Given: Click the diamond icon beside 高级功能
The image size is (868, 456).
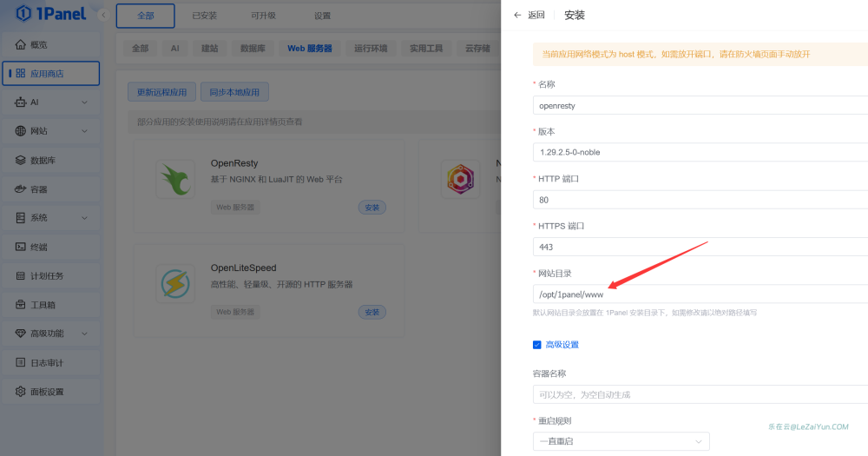Looking at the screenshot, I should pos(21,334).
